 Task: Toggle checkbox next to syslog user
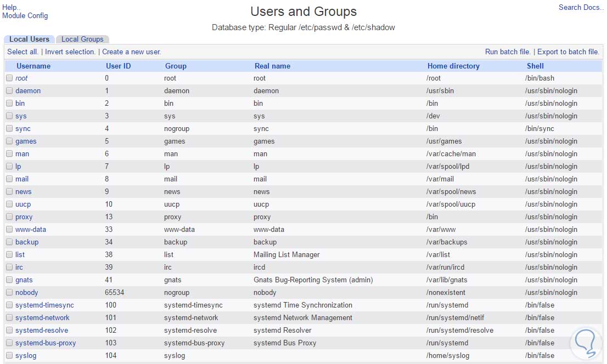(9, 355)
